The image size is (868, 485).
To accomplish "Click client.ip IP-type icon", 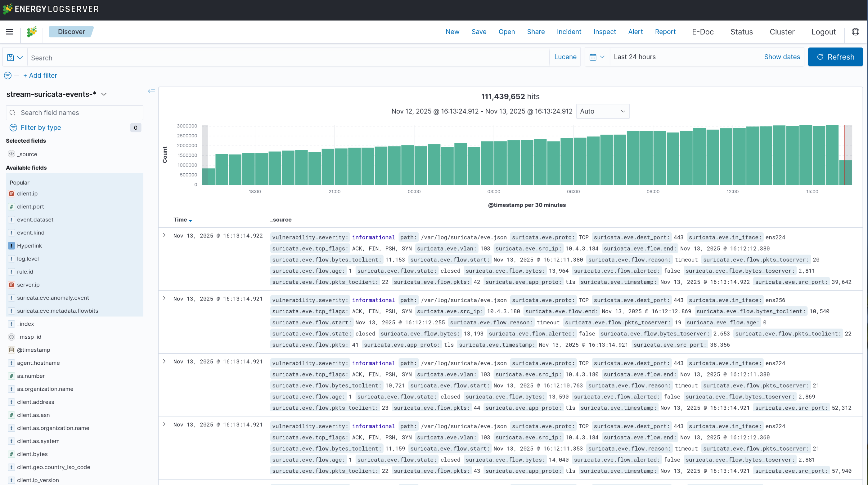I will pyautogui.click(x=11, y=194).
